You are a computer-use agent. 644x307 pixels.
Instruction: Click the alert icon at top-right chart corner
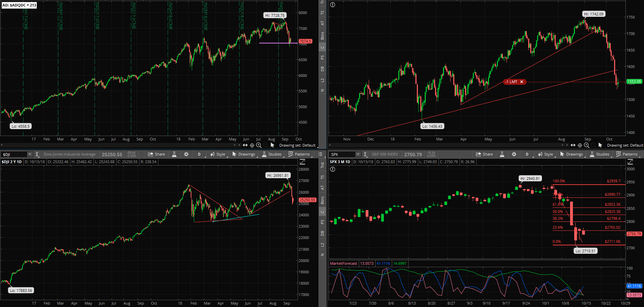(x=333, y=5)
